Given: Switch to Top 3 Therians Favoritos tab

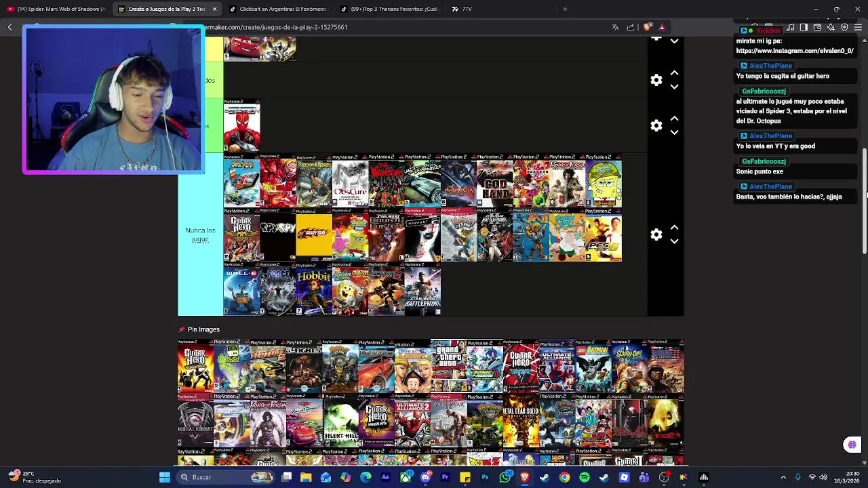Looking at the screenshot, I should 389,9.
